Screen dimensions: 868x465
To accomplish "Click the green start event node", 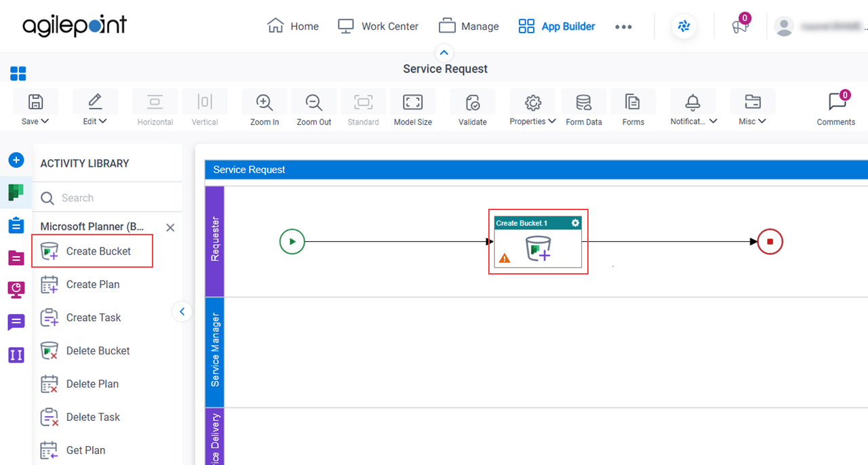I will [292, 241].
